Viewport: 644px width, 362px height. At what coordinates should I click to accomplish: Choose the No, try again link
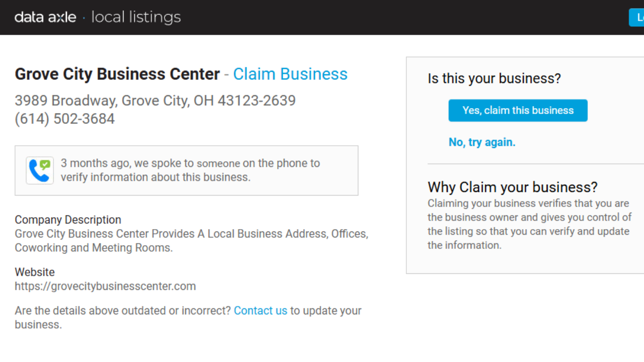pos(482,142)
